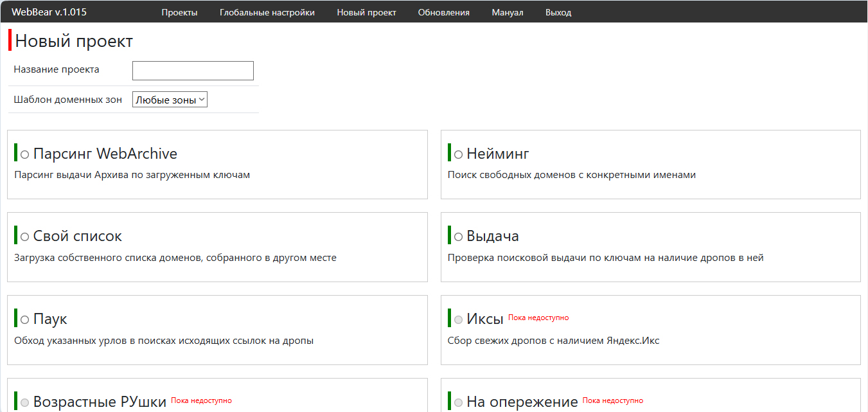
Task: Click the Возрастные РУшки radio button
Action: coord(25,403)
